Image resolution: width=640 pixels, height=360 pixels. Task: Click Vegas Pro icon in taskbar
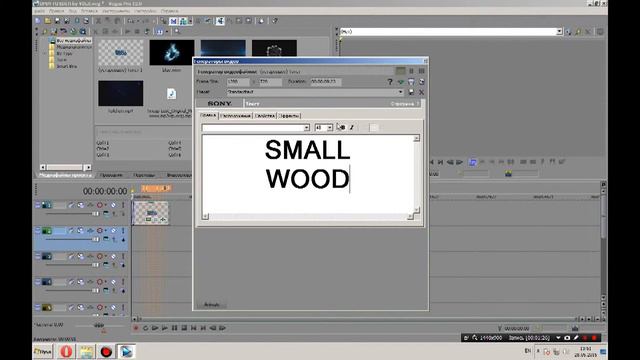point(126,351)
